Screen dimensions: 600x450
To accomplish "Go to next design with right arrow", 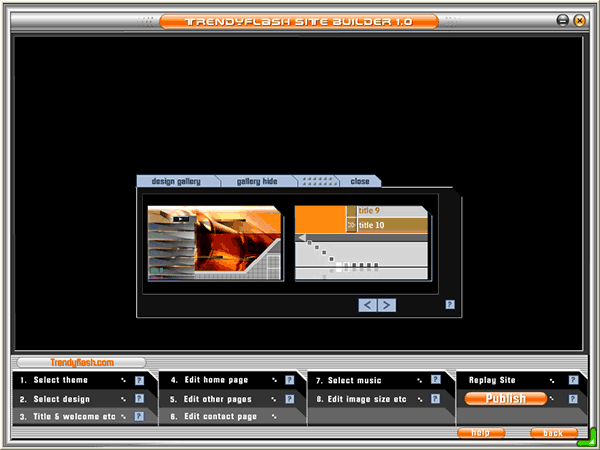I will pos(387,305).
